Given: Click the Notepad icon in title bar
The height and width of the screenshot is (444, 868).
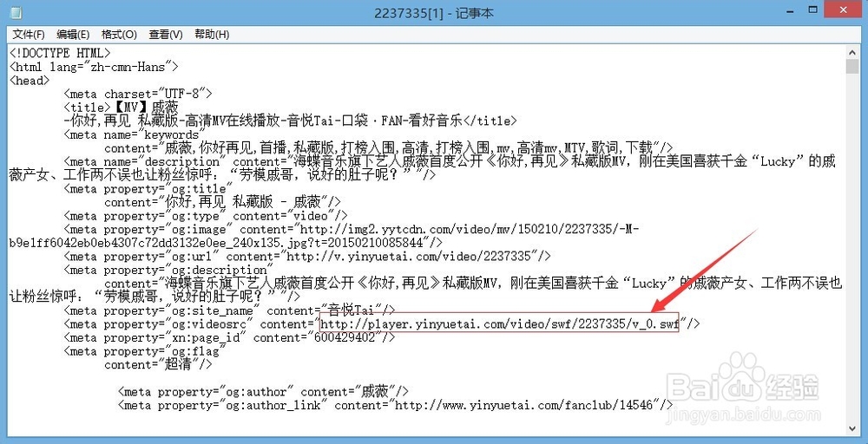Looking at the screenshot, I should click(16, 12).
